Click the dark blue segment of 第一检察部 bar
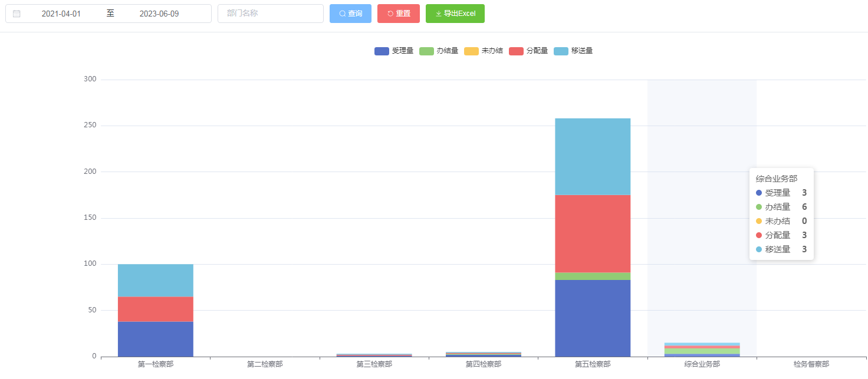The image size is (868, 379). coord(155,339)
